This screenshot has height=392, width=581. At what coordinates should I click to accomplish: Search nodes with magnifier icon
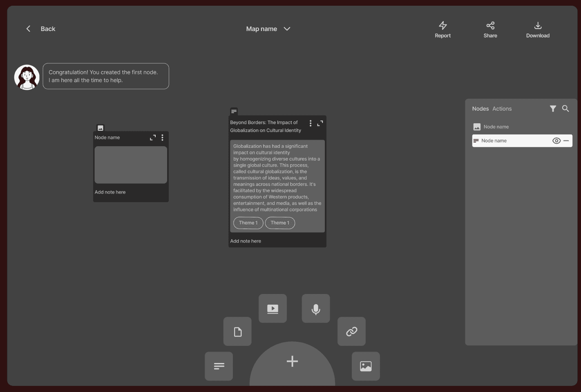tap(565, 108)
